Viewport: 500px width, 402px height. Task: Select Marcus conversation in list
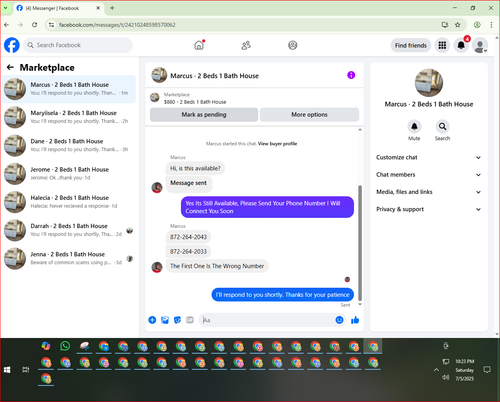(69, 89)
